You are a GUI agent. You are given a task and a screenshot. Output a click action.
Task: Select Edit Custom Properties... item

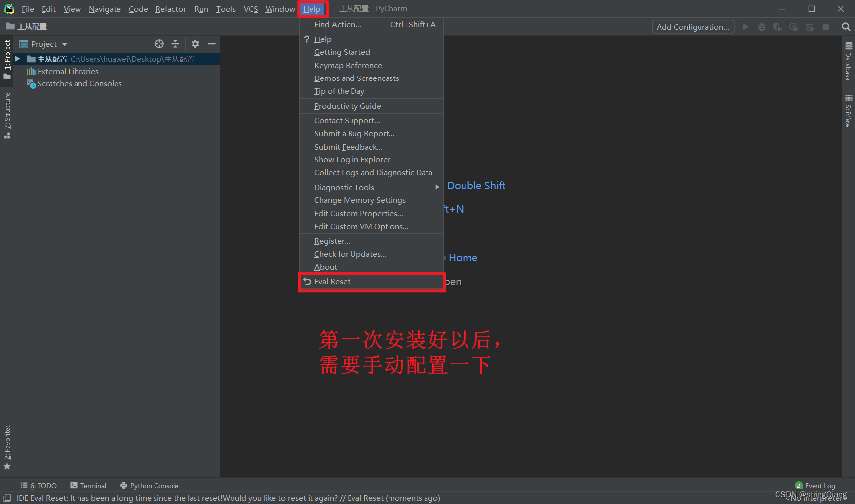click(x=371, y=213)
